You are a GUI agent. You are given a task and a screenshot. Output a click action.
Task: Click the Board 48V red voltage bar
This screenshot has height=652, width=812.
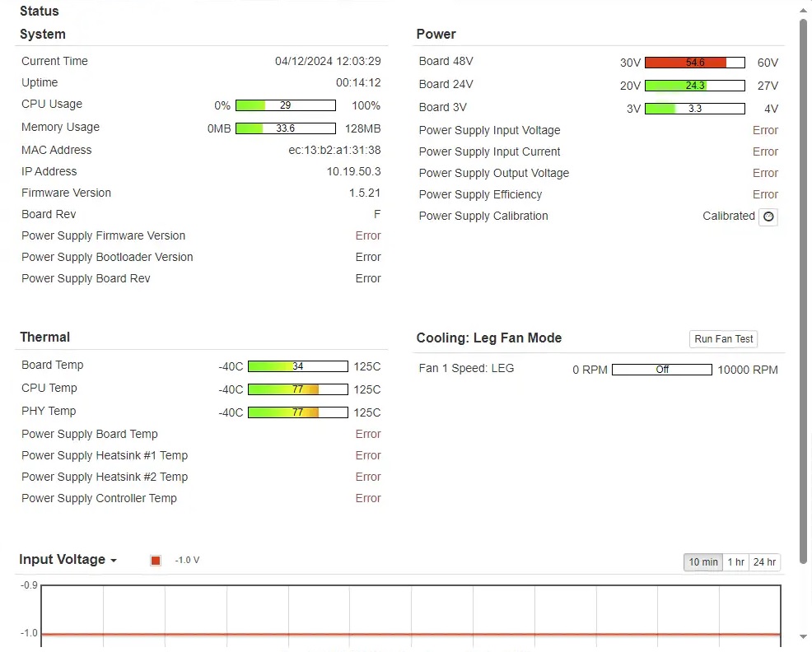point(694,63)
